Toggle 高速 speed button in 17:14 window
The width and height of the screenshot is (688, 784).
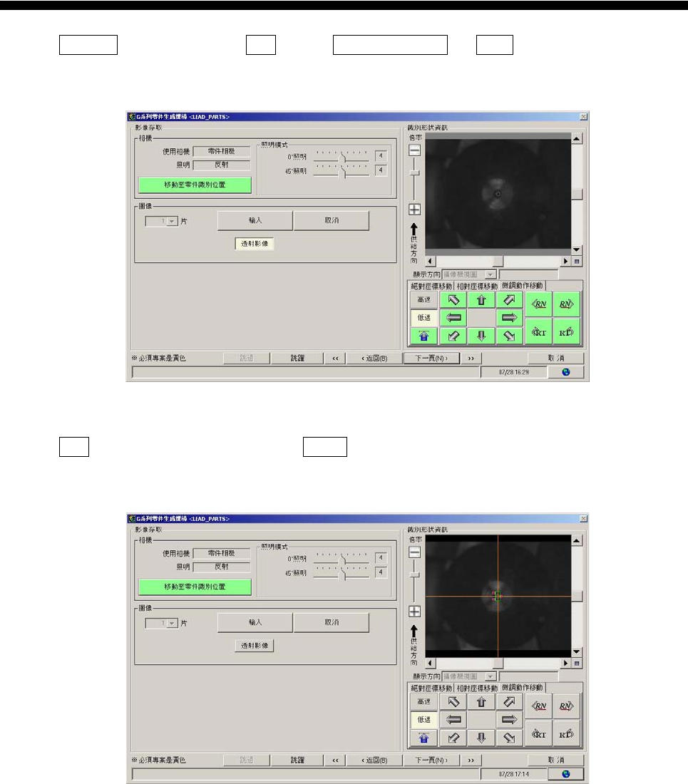click(x=423, y=702)
